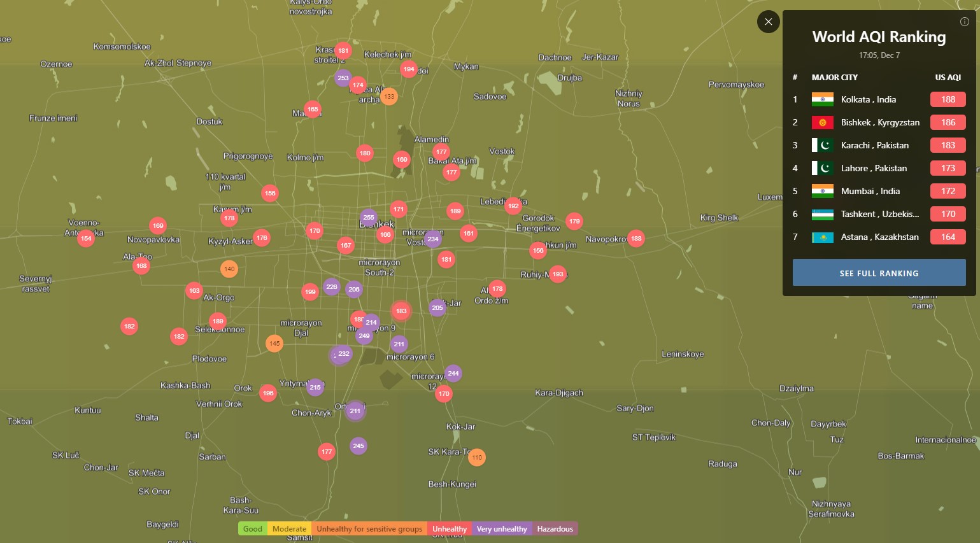980x543 pixels.
Task: Close the World AQI Ranking panel
Action: click(768, 22)
